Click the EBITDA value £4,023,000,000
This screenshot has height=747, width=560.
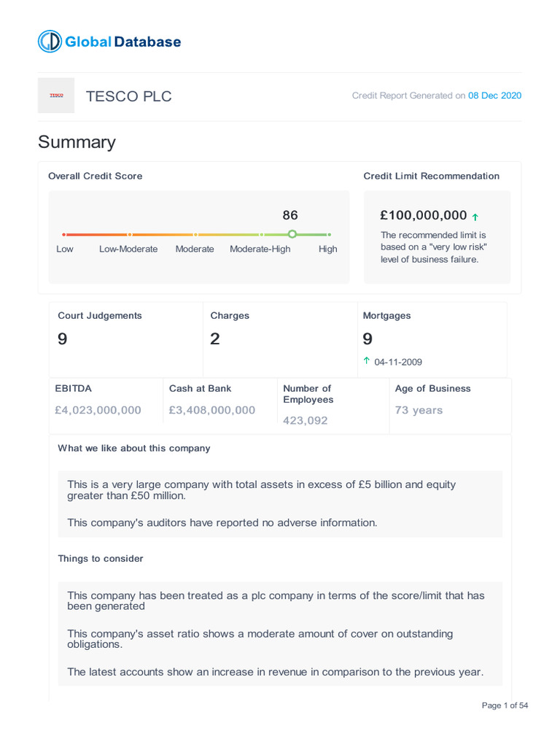click(x=98, y=410)
